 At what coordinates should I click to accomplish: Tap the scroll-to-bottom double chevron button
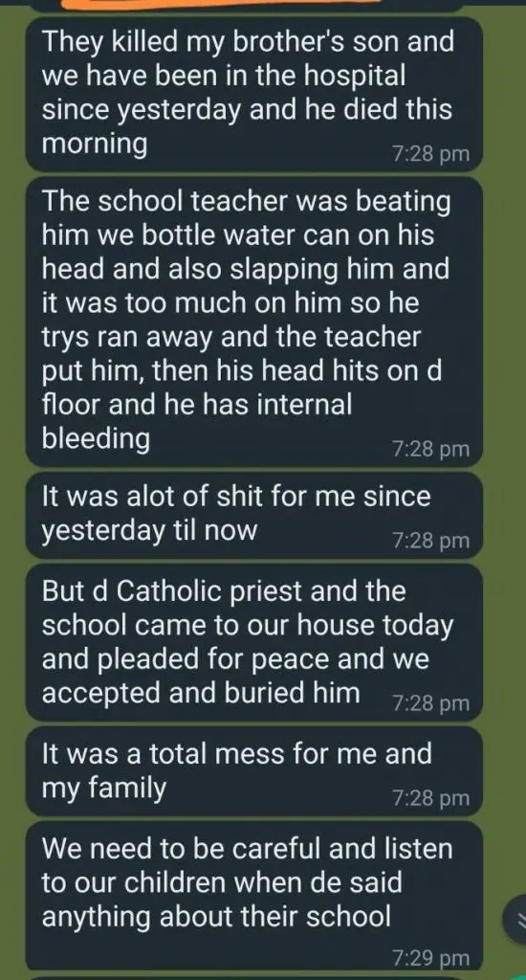coord(515,918)
